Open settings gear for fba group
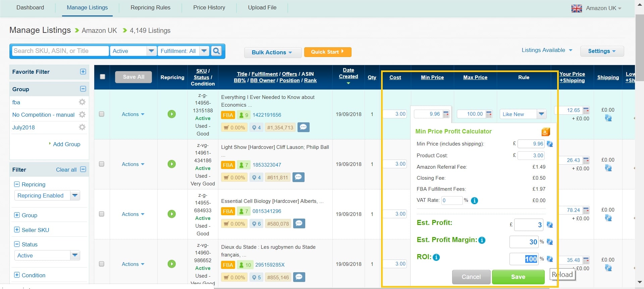This screenshot has height=289, width=644. click(82, 102)
